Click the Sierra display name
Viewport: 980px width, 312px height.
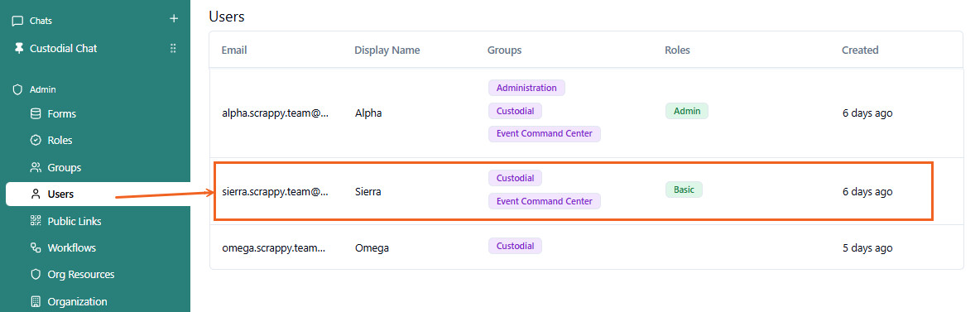point(368,191)
